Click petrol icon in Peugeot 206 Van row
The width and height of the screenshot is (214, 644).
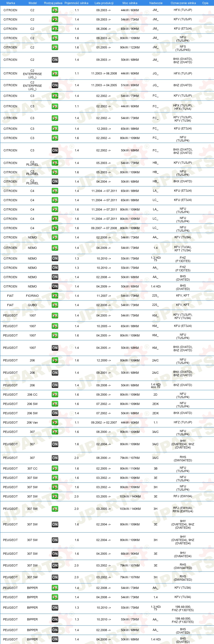point(55,422)
